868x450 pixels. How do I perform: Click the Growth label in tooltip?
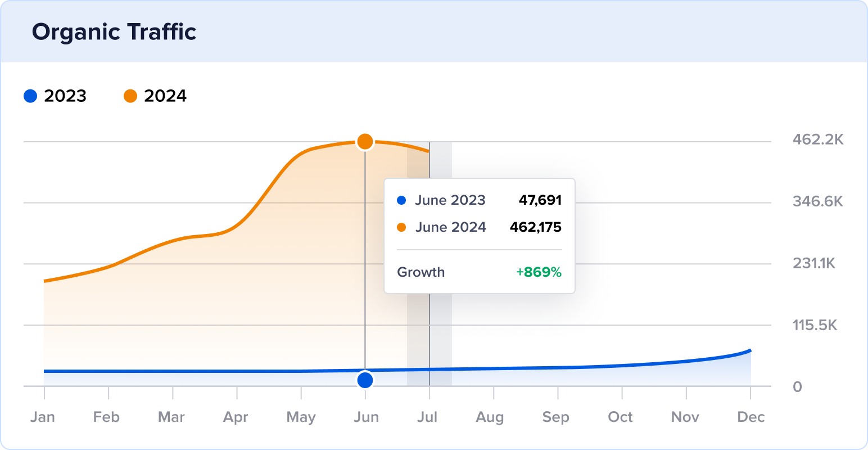pyautogui.click(x=421, y=272)
